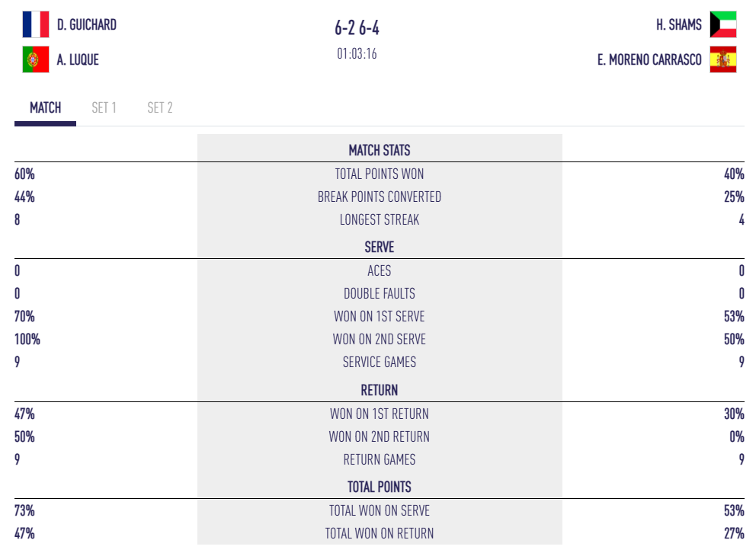Click the BREAK POINTS CONVERTED row label
This screenshot has width=756, height=556.
coord(380,197)
